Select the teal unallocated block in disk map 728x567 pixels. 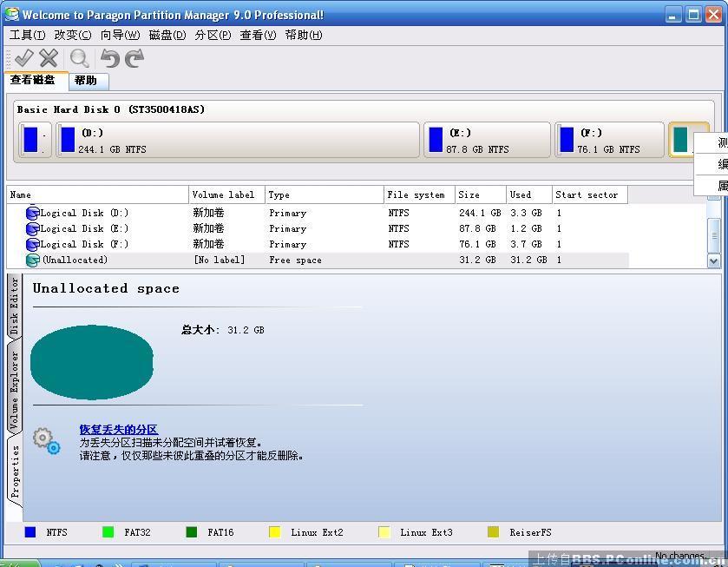point(681,140)
